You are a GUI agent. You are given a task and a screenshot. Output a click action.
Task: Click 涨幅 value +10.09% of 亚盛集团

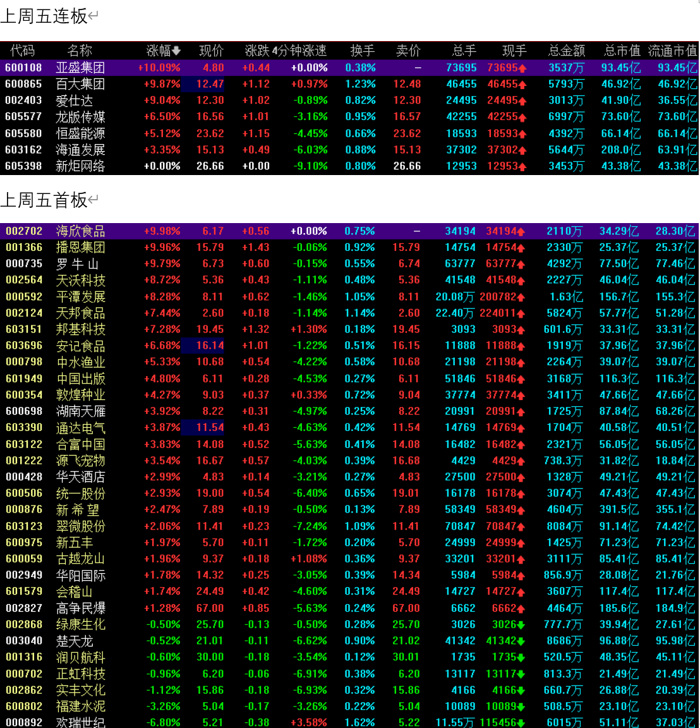(x=159, y=68)
